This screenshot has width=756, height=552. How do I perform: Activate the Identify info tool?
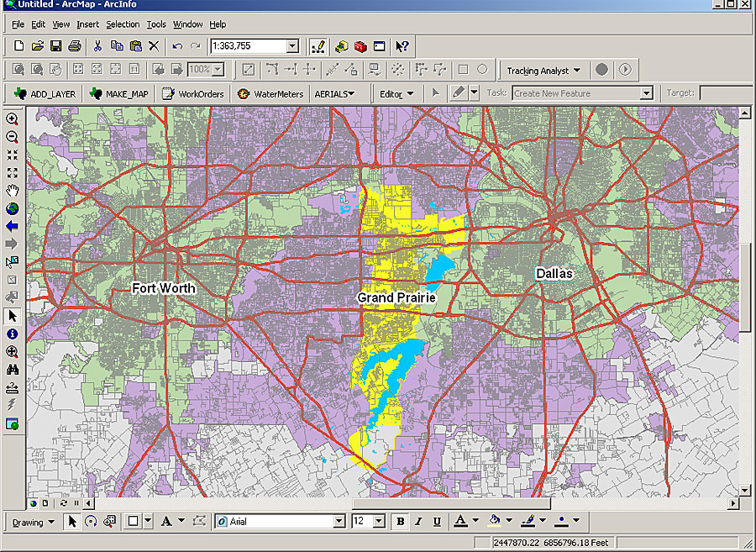[x=13, y=334]
